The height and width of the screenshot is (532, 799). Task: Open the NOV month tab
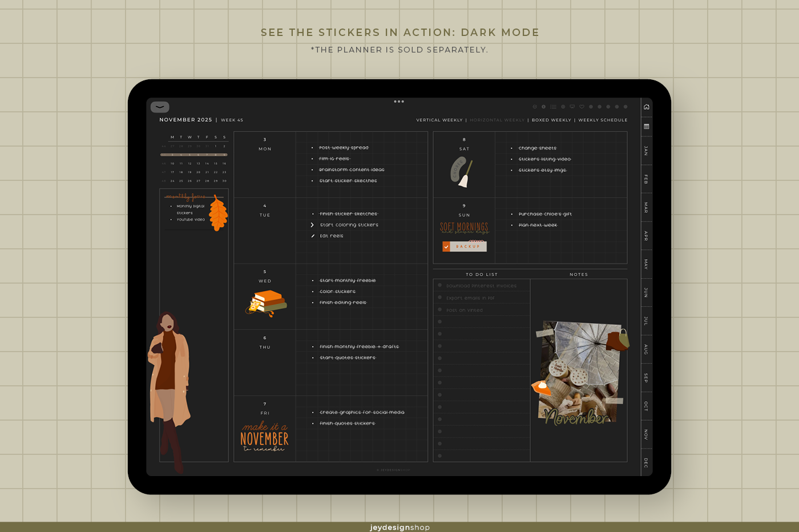646,434
